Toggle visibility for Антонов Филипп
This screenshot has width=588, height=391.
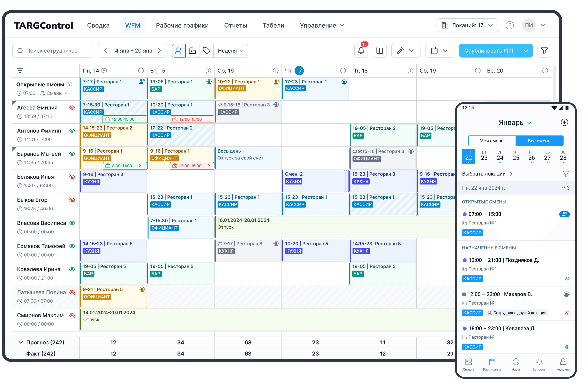coord(72,131)
